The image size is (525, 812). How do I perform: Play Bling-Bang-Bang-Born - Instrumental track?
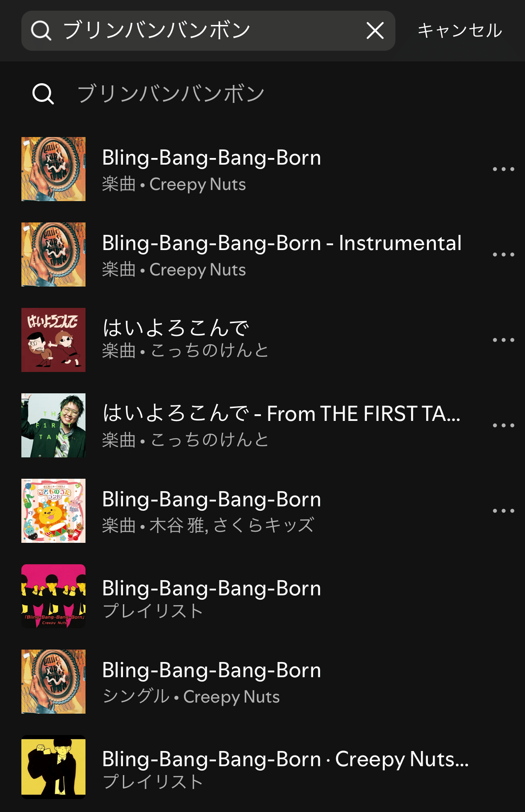(281, 244)
